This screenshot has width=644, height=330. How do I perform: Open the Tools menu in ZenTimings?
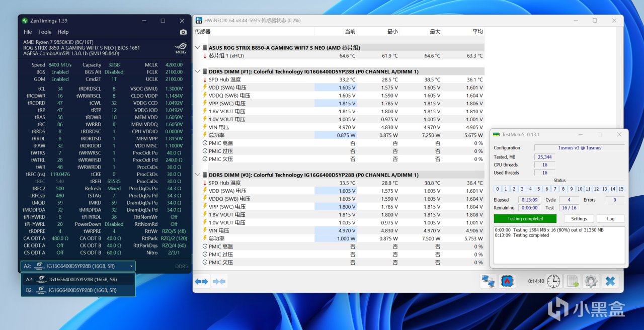tap(45, 32)
